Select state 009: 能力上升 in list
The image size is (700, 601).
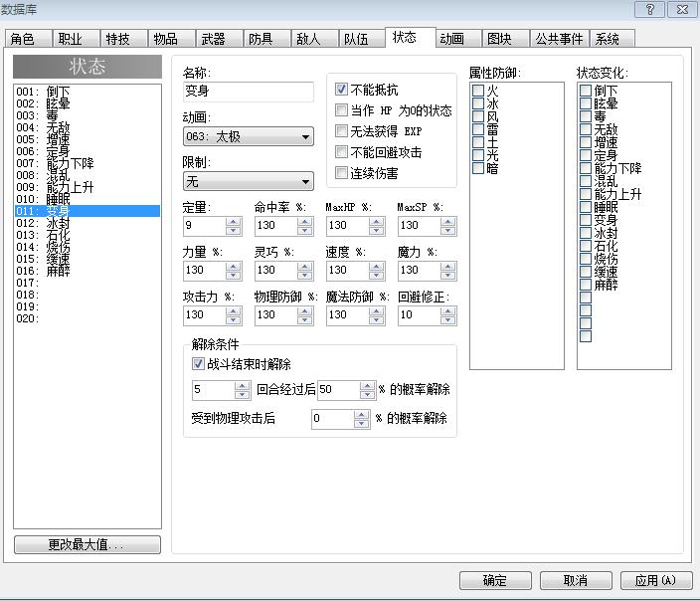tap(87, 187)
